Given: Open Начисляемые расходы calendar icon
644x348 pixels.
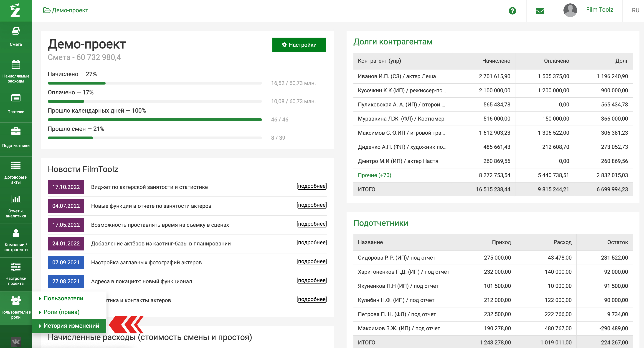Looking at the screenshot, I should coord(16,65).
